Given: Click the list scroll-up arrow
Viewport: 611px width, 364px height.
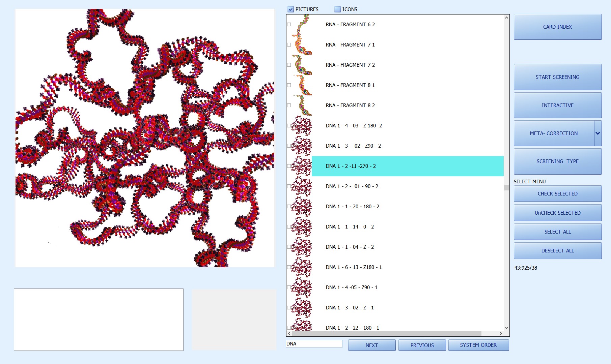Looking at the screenshot, I should 506,18.
